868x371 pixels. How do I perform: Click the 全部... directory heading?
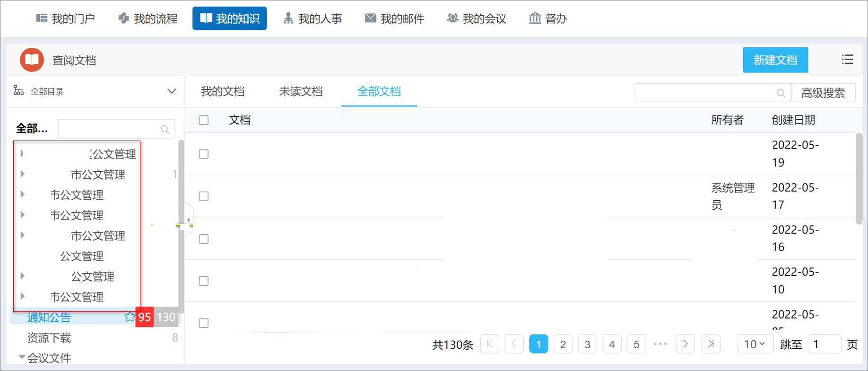point(32,129)
